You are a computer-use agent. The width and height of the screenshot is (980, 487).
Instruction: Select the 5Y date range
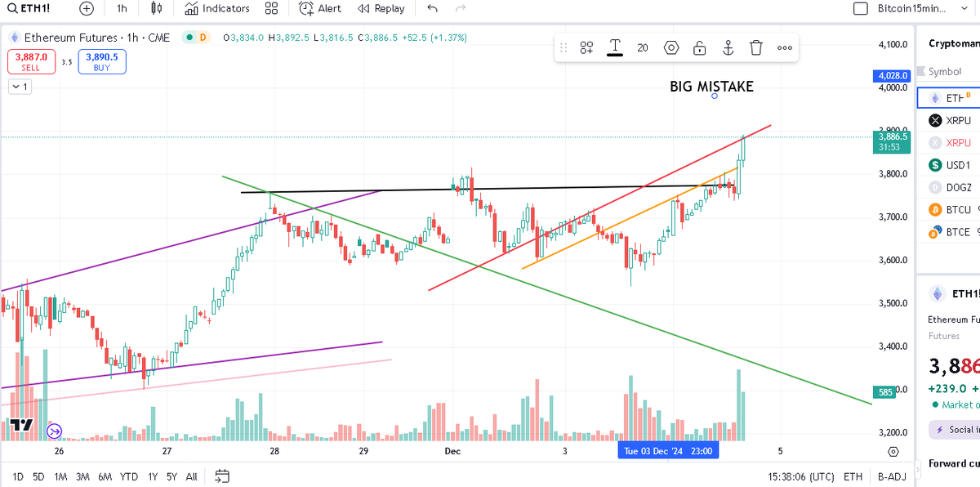[x=171, y=476]
